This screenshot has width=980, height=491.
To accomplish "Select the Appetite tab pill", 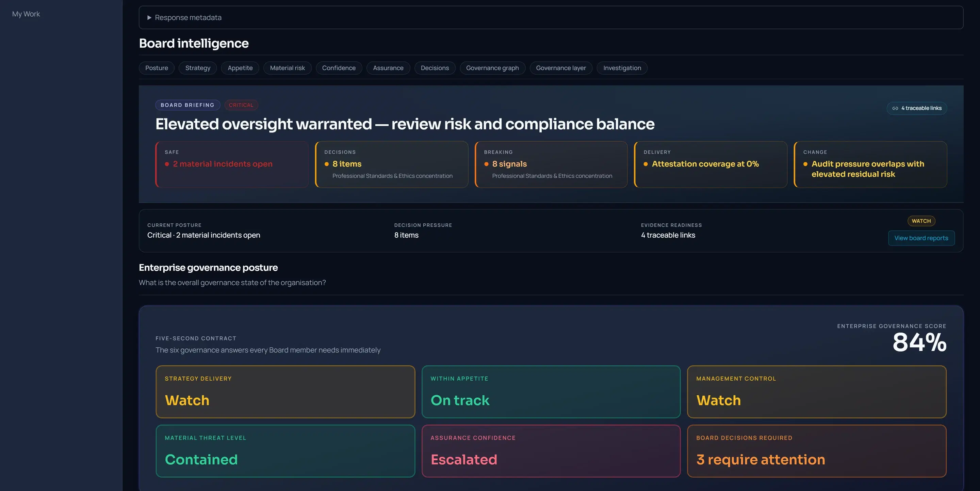I will [x=240, y=68].
